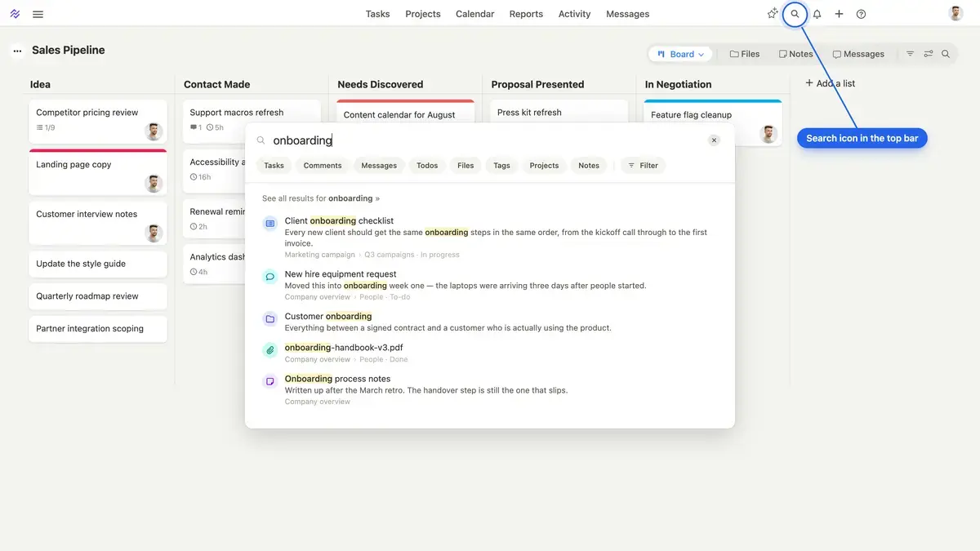This screenshot has width=980, height=551.
Task: Click the task icon of Client onboarding checklist
Action: (x=269, y=223)
